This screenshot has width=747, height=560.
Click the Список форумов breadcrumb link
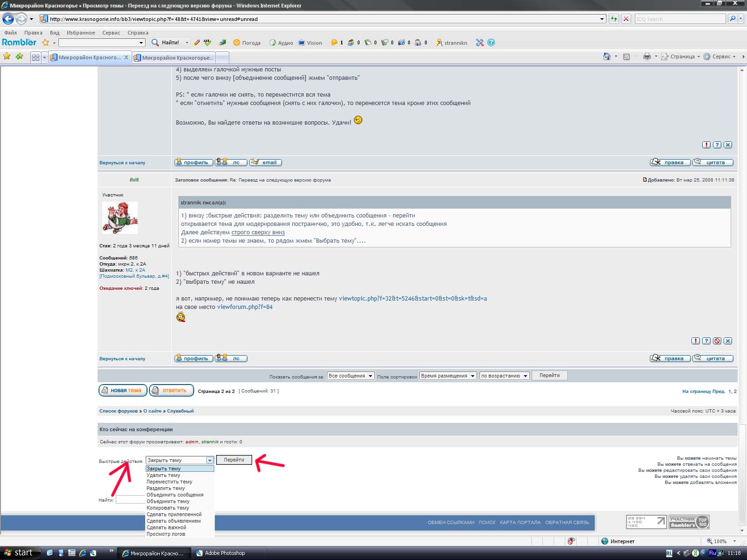coord(119,411)
